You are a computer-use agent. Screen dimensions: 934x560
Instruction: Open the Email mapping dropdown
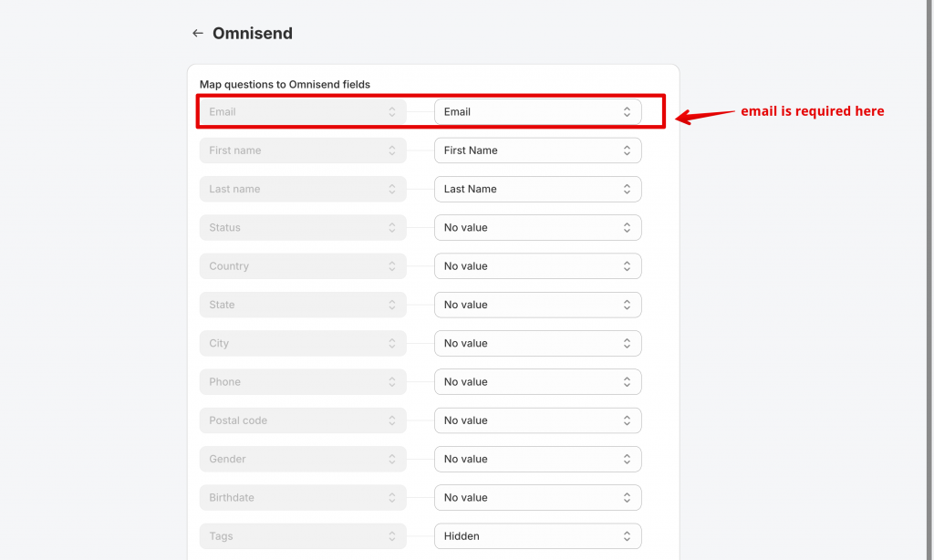(537, 112)
